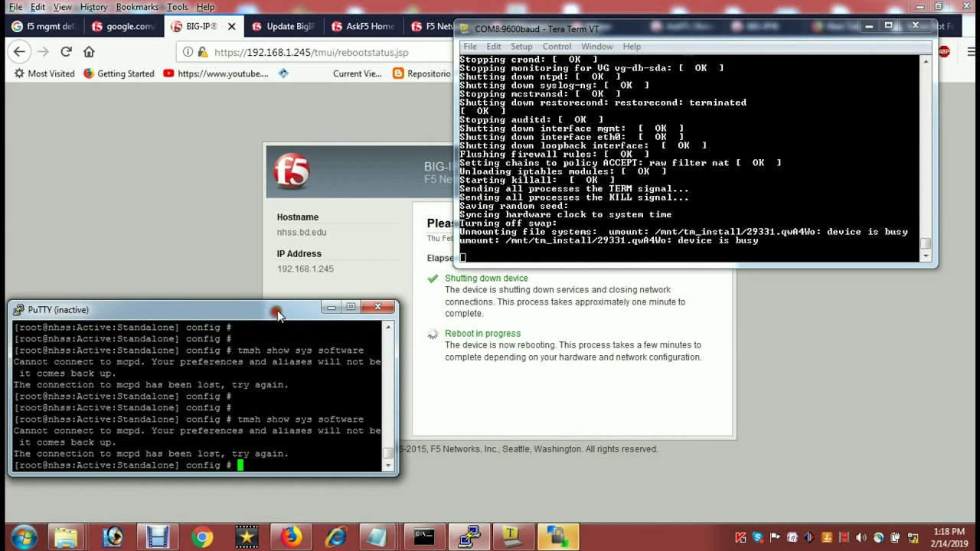Open Tera Term window system menu icon
980x551 pixels.
point(465,29)
